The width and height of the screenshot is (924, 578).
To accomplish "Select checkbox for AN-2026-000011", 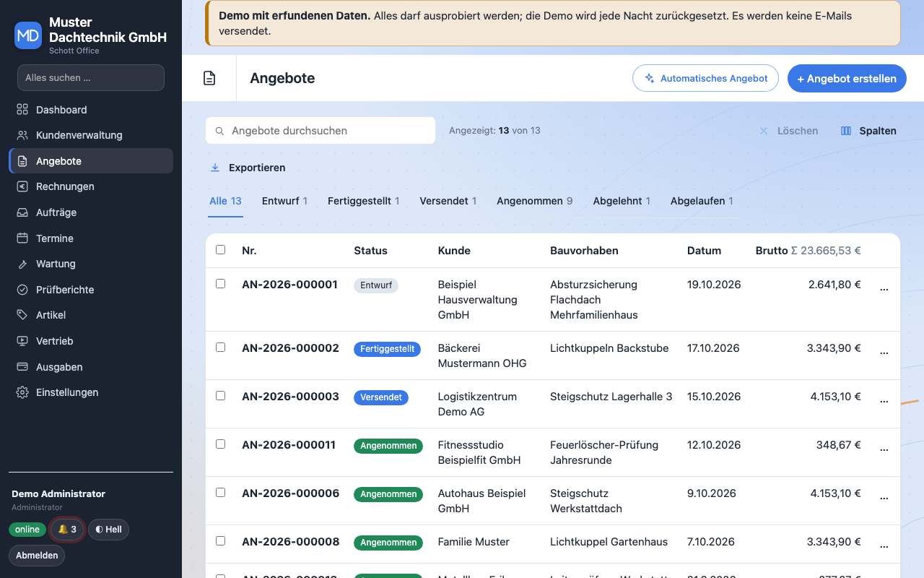I will point(221,444).
